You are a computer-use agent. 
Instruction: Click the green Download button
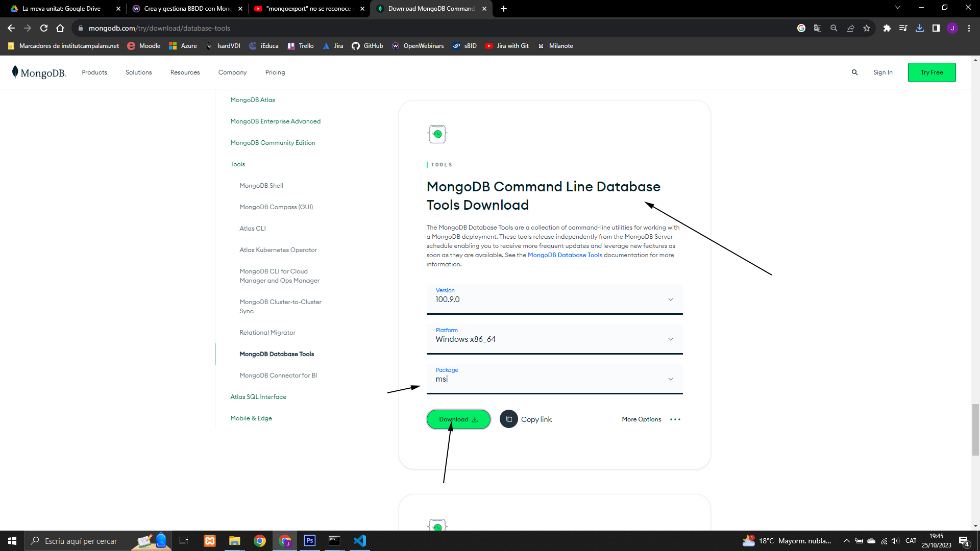[458, 419]
